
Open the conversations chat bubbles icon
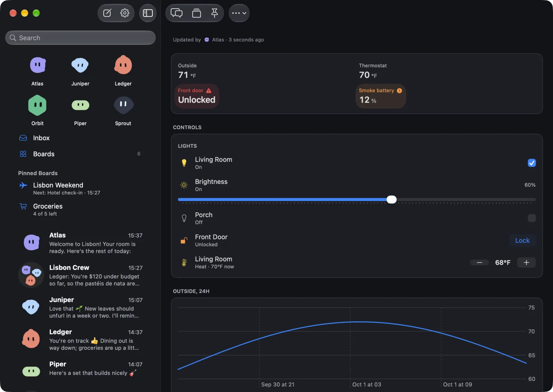point(177,13)
